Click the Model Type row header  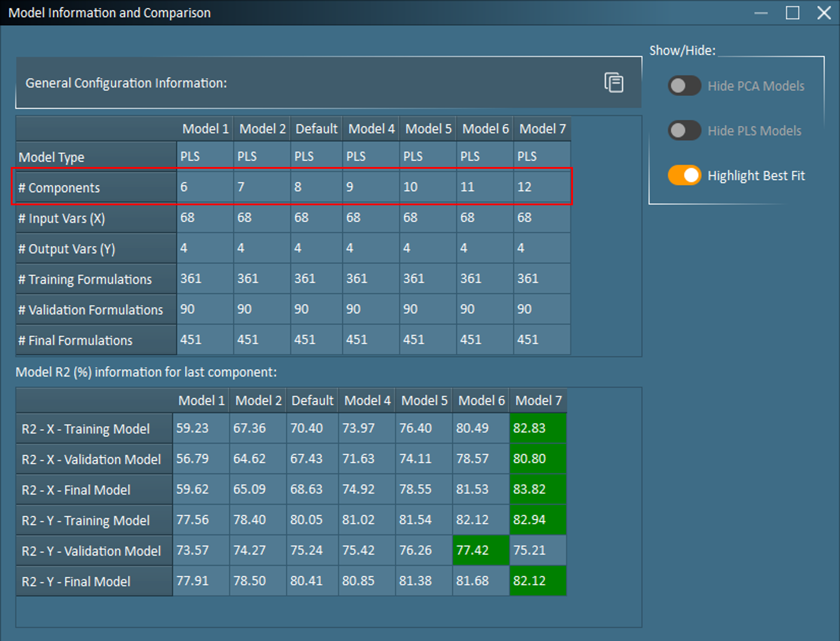96,157
